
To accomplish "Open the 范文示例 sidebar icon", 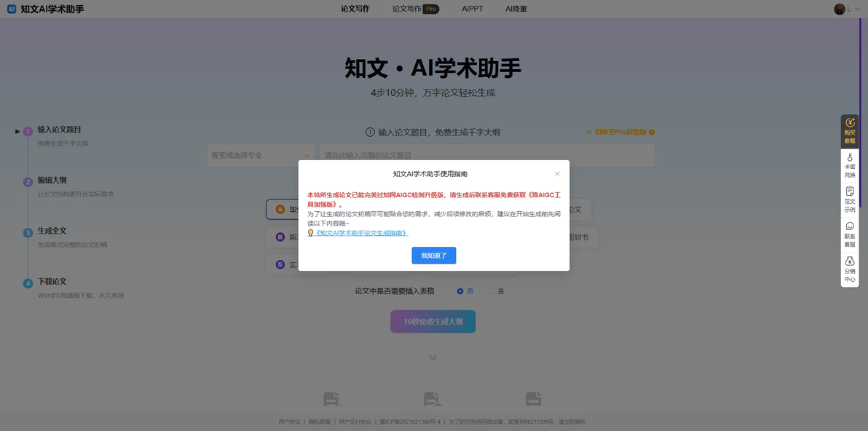I will [x=850, y=200].
